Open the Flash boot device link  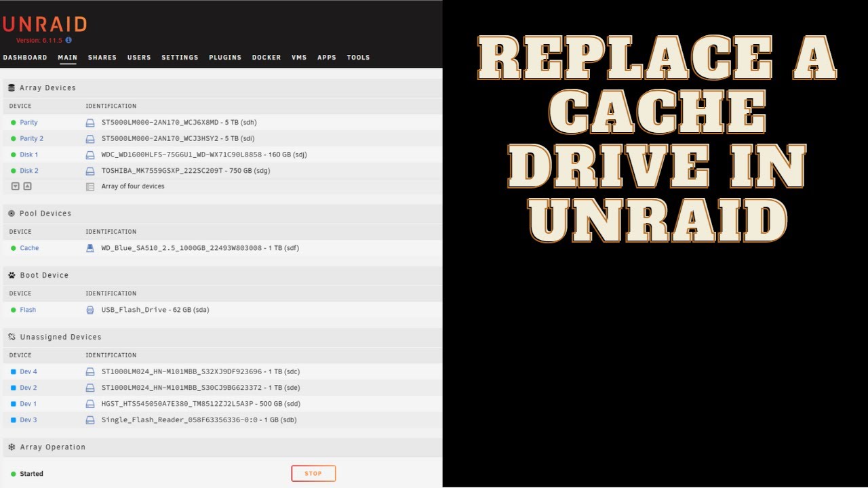(28, 310)
